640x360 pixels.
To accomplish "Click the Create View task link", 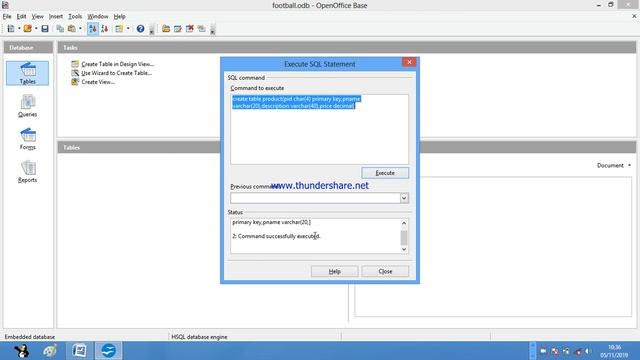I will (98, 82).
